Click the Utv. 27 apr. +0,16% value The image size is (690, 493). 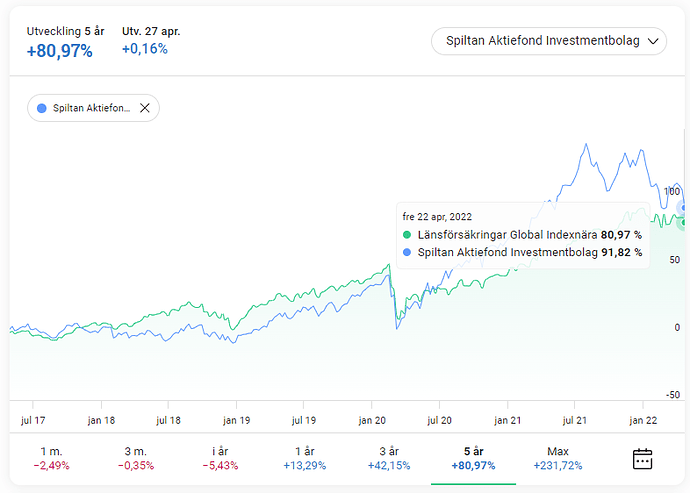click(x=144, y=49)
